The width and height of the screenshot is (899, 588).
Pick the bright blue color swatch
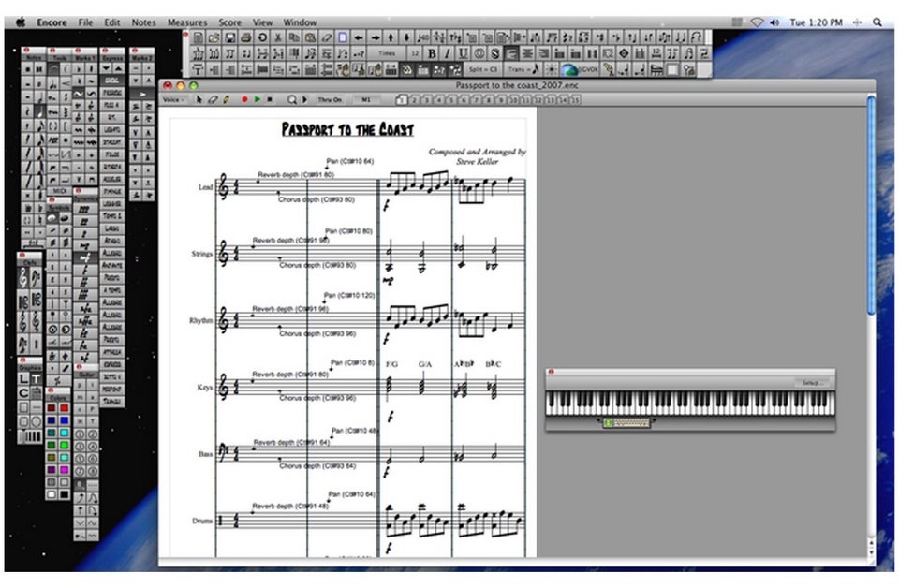pyautogui.click(x=64, y=420)
